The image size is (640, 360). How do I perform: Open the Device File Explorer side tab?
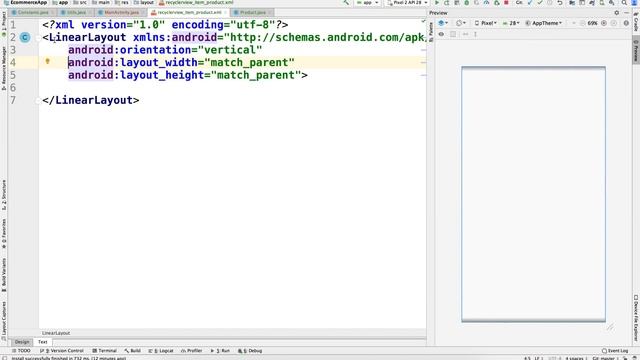click(636, 318)
